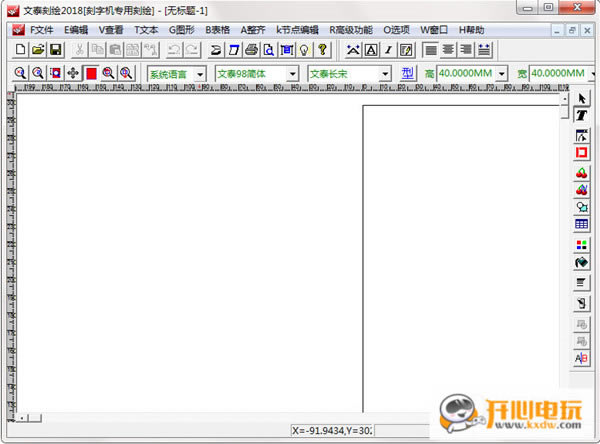Open the four-color squares palette icon

582,245
